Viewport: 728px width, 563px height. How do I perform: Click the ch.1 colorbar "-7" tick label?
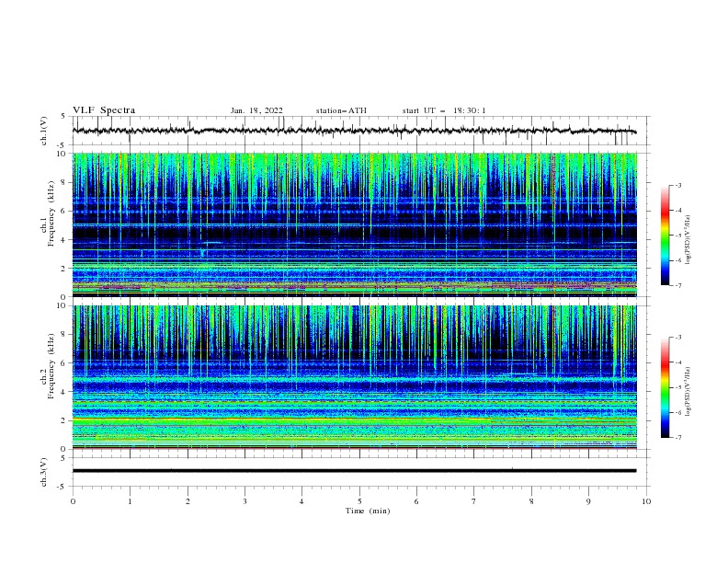coord(677,285)
